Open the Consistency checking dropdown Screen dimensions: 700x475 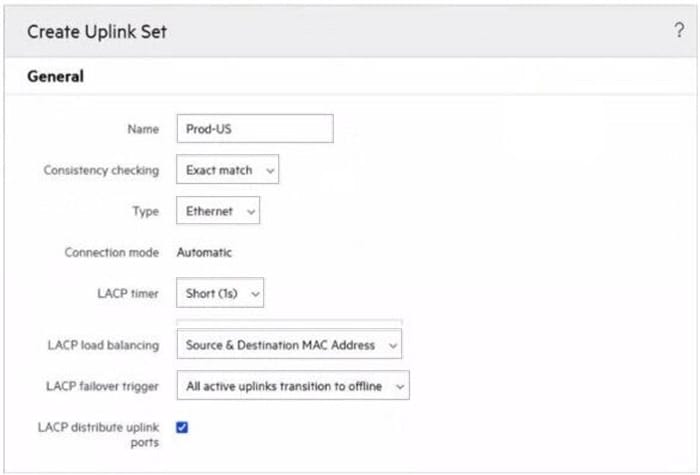(227, 170)
